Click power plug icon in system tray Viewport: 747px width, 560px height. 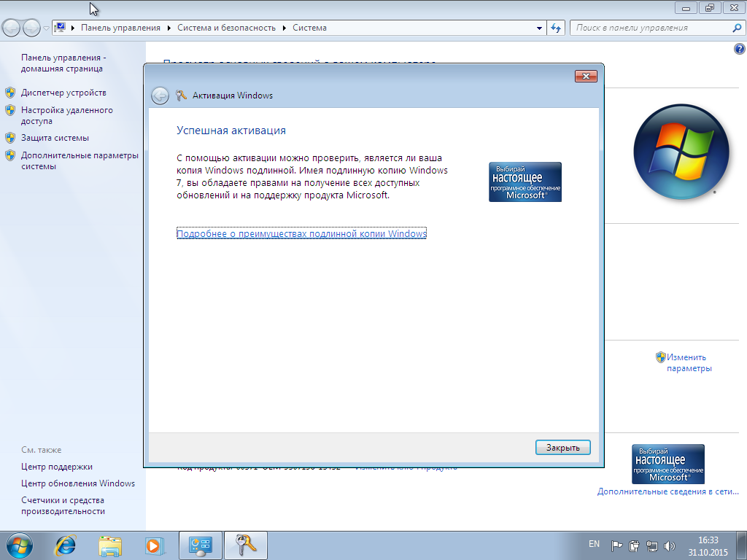click(x=634, y=545)
